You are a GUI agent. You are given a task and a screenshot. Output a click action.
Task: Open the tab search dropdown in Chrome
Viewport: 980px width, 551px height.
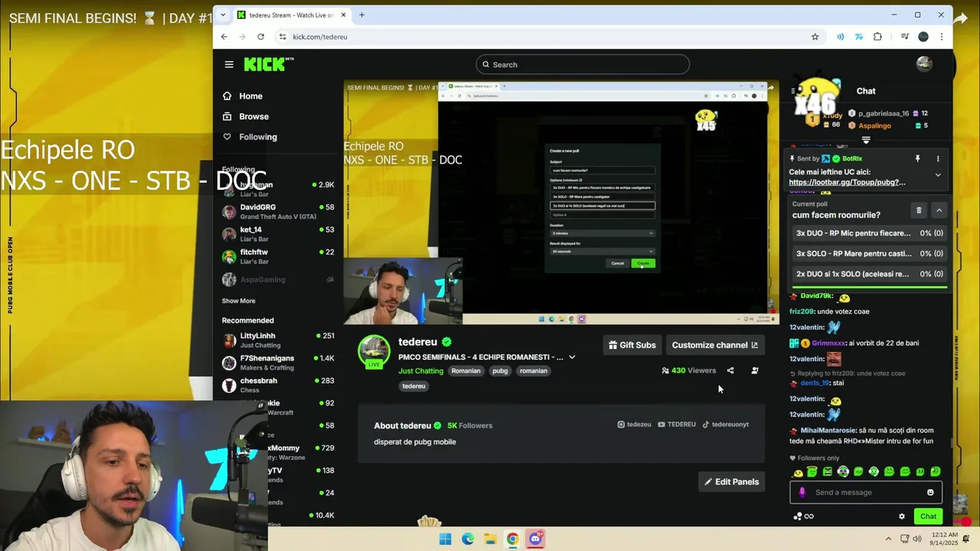(223, 15)
